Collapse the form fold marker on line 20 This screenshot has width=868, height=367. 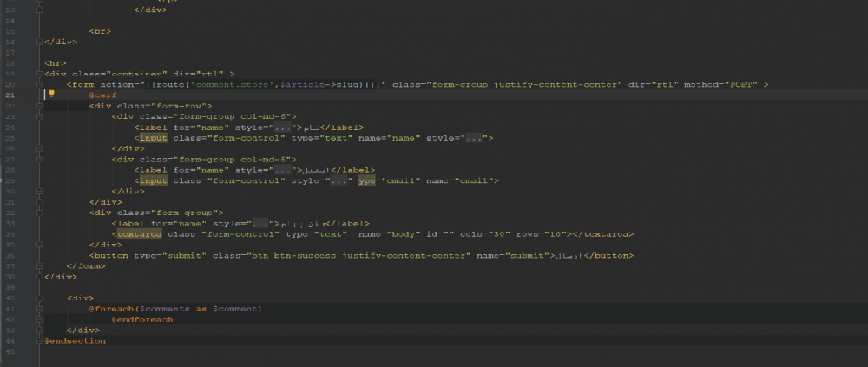[x=39, y=85]
